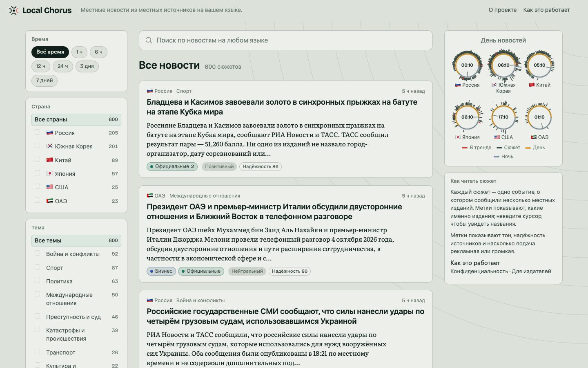588x368 pixels.
Task: Open Как это работает in the header
Action: (546, 10)
